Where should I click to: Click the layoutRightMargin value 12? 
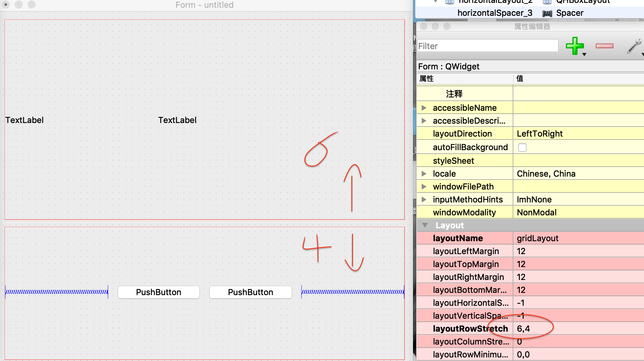click(x=521, y=277)
